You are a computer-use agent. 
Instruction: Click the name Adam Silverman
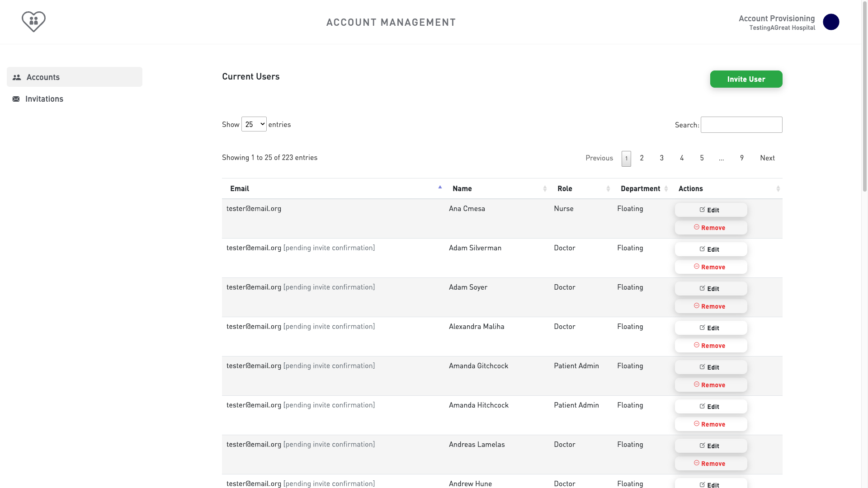[x=475, y=248]
